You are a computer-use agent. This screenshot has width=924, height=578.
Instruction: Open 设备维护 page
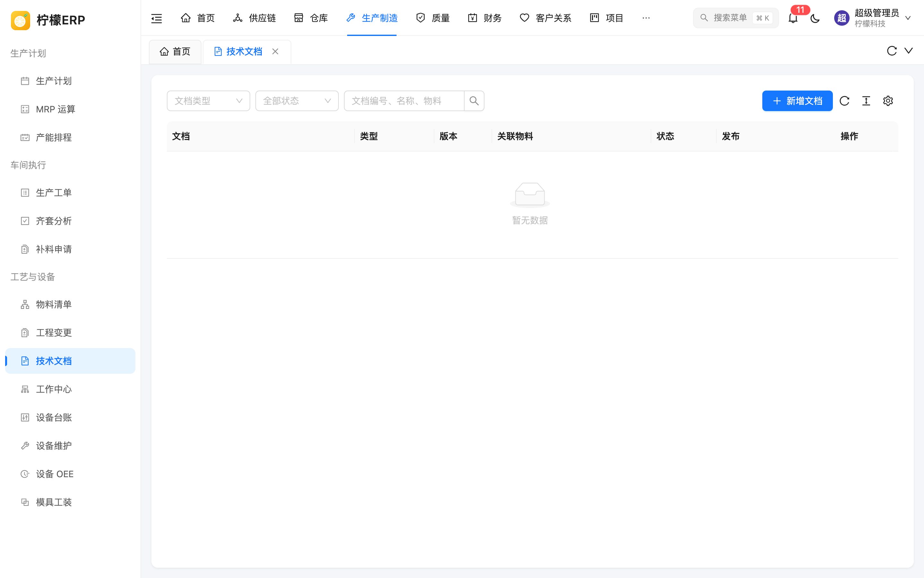pos(70,446)
